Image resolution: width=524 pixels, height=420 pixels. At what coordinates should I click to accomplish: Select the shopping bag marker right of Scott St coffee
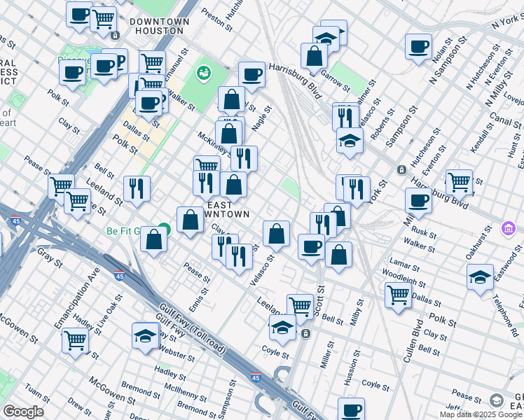coord(338,256)
